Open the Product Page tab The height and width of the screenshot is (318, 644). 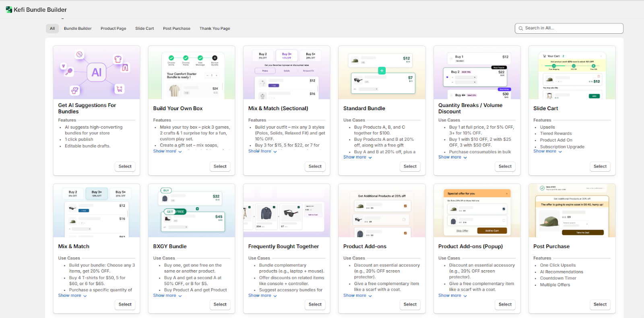point(113,29)
